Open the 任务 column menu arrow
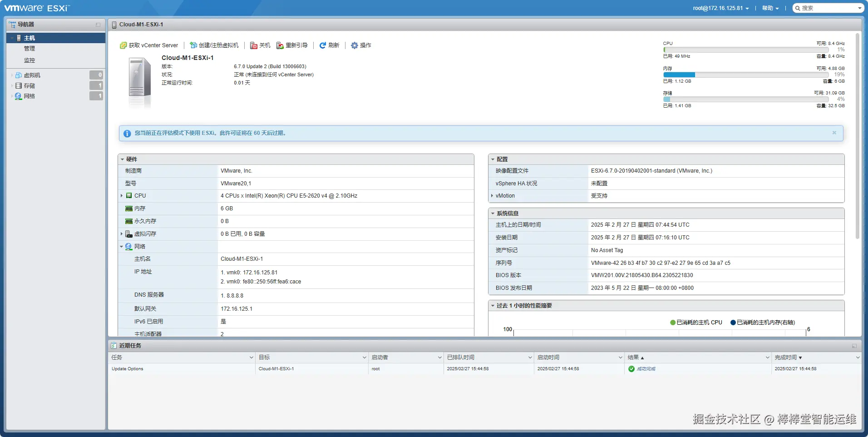Viewport: 868px width, 437px height. click(x=251, y=358)
